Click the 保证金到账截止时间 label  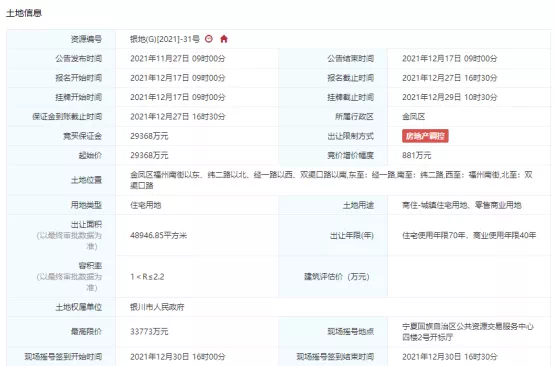(67, 117)
